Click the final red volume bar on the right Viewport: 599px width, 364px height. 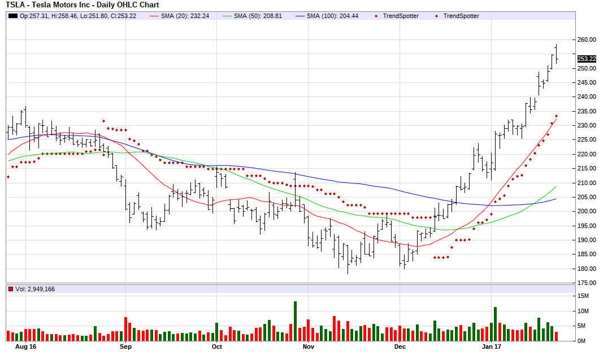[557, 336]
